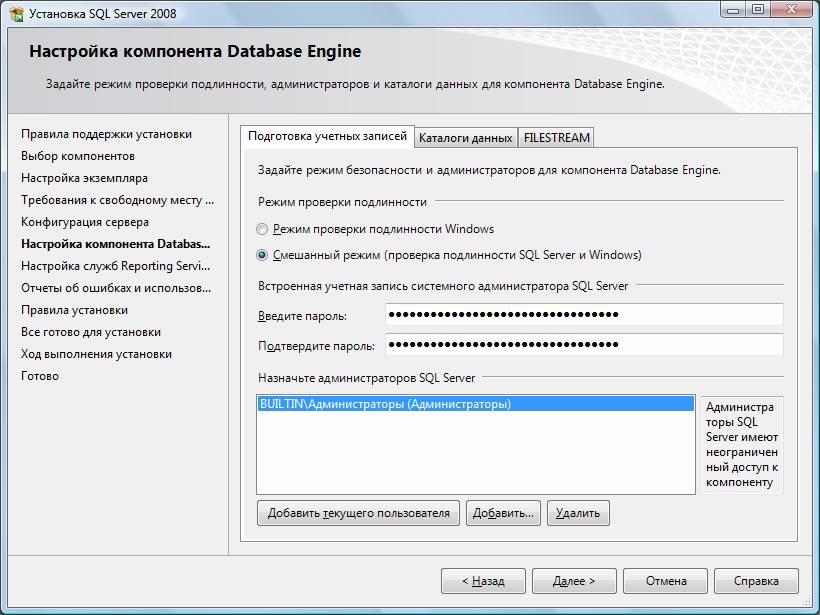Click the SQL administrators description text
820x615 pixels.
[x=742, y=445]
